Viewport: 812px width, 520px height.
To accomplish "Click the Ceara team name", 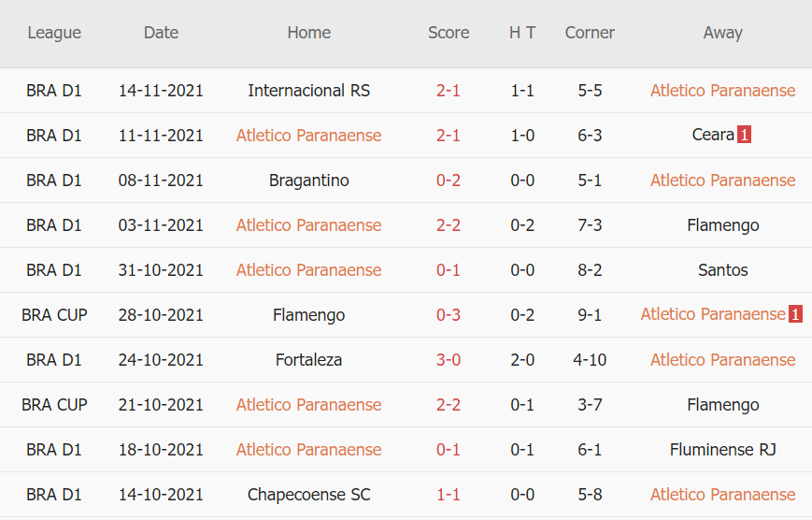I will [713, 136].
